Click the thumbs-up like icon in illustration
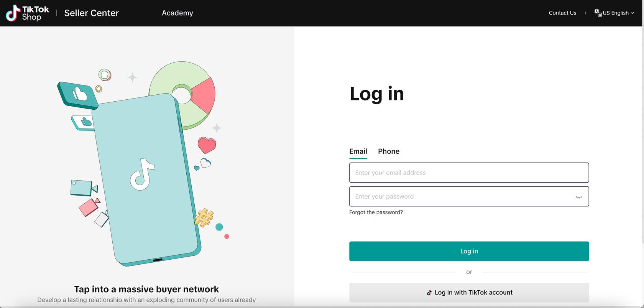644x308 pixels. (x=78, y=95)
